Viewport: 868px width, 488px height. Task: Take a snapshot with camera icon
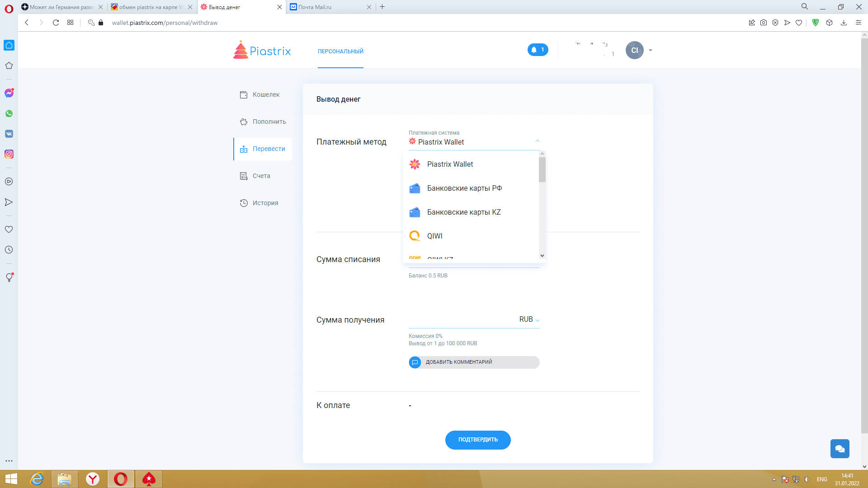[x=764, y=23]
